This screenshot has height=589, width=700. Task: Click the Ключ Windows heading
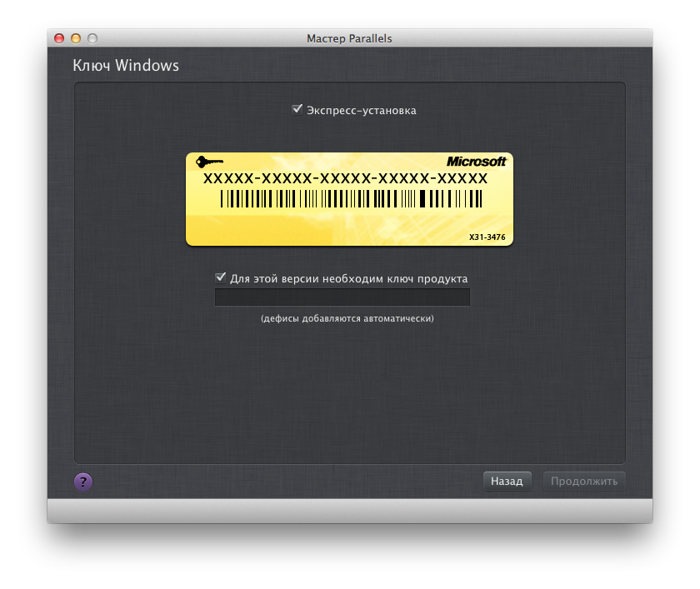click(x=126, y=66)
